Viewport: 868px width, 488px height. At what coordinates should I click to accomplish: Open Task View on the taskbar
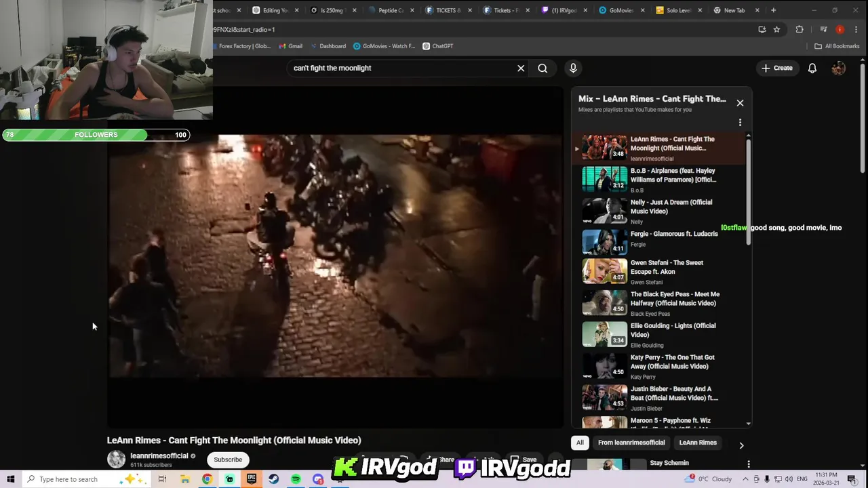[162, 479]
